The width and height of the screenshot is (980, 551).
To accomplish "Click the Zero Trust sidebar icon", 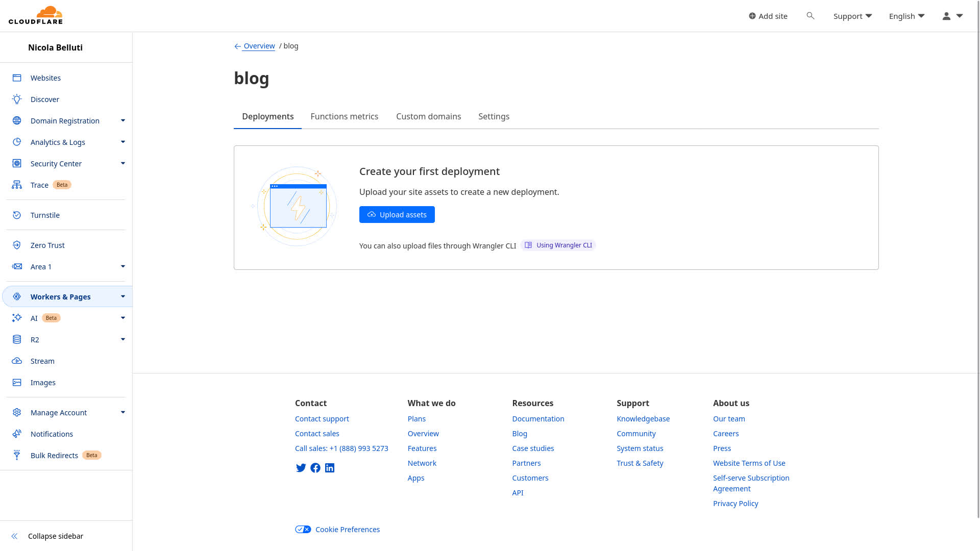I will click(17, 245).
